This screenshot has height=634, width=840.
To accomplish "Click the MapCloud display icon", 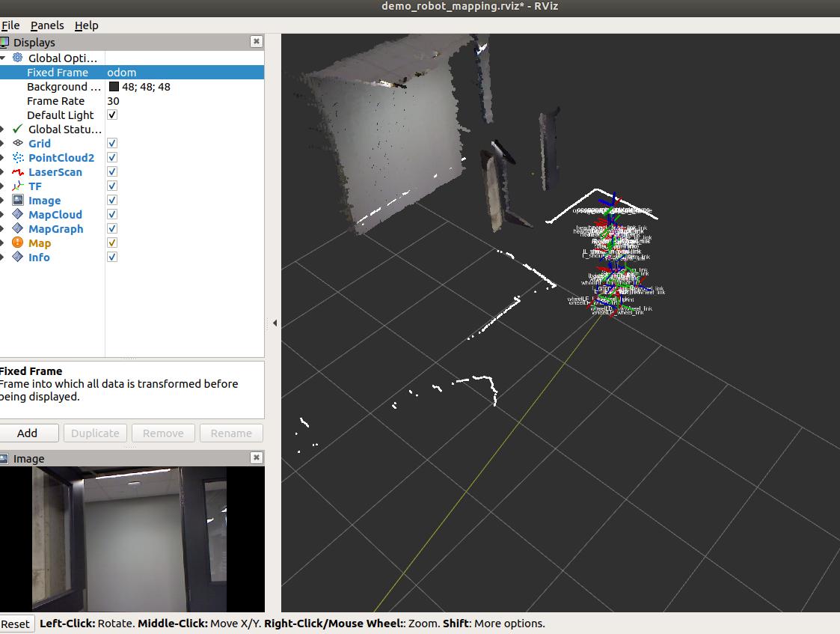I will pyautogui.click(x=18, y=215).
